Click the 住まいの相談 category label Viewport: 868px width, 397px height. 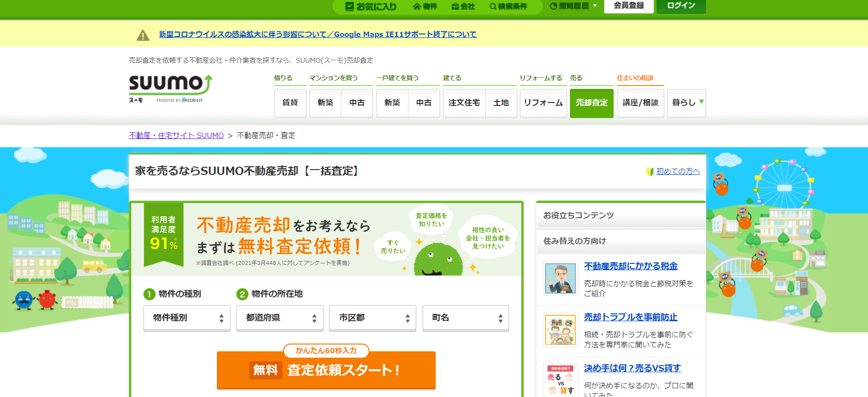(635, 78)
